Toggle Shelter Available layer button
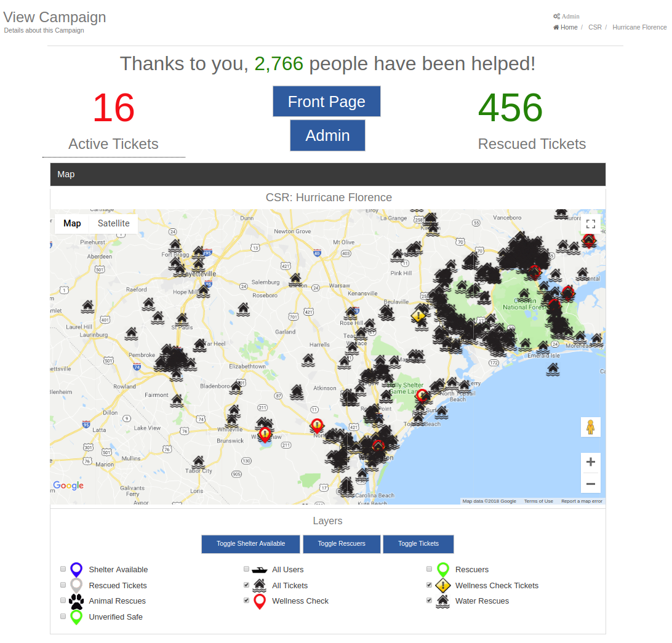This screenshot has height=643, width=672. [250, 543]
